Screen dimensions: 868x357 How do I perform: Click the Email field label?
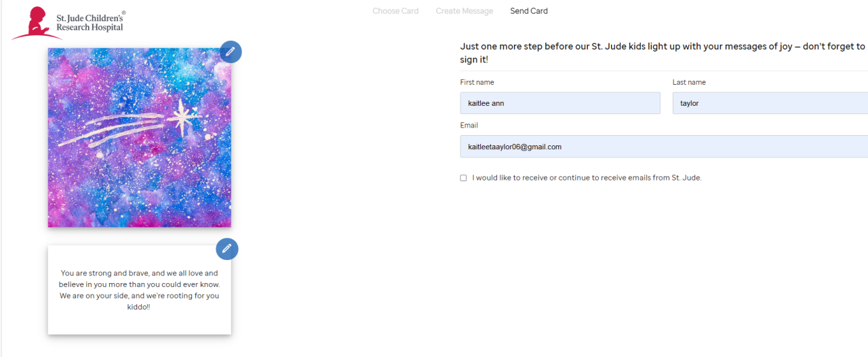pyautogui.click(x=469, y=126)
